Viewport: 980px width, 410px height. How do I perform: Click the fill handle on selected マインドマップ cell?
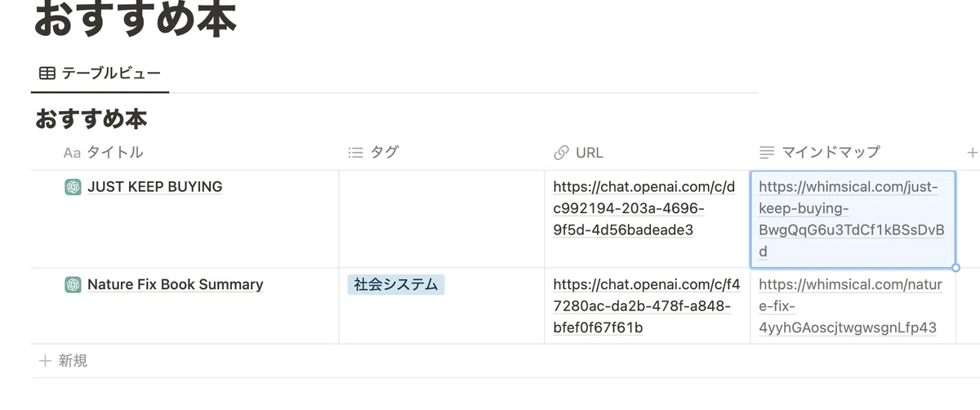click(x=955, y=268)
